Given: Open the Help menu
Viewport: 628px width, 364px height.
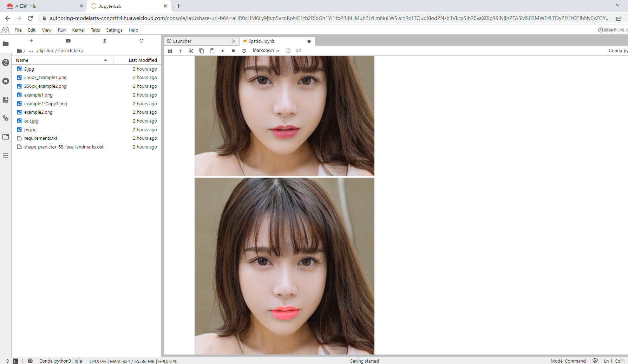Looking at the screenshot, I should 133,30.
